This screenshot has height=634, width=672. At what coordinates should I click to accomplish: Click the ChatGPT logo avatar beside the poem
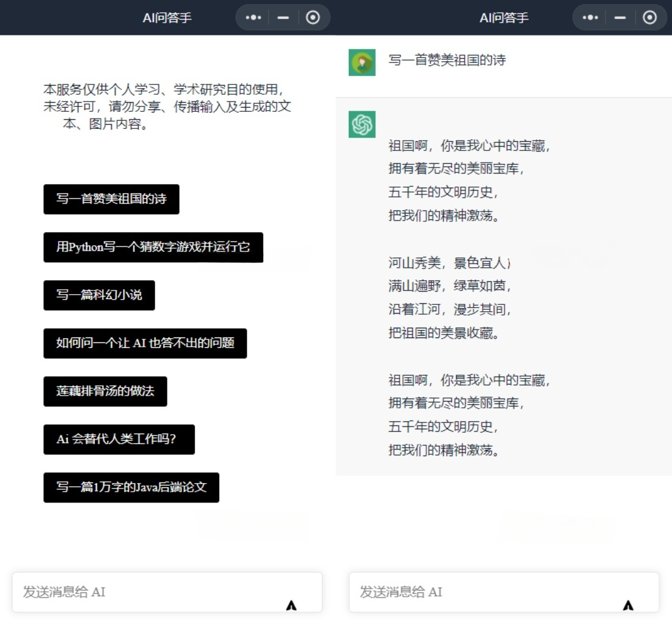click(362, 125)
